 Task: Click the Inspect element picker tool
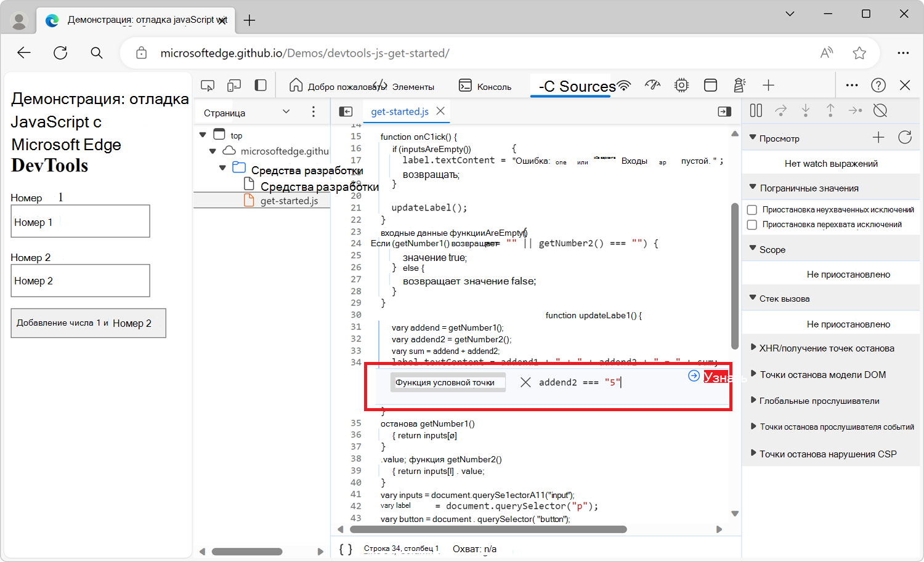point(208,86)
